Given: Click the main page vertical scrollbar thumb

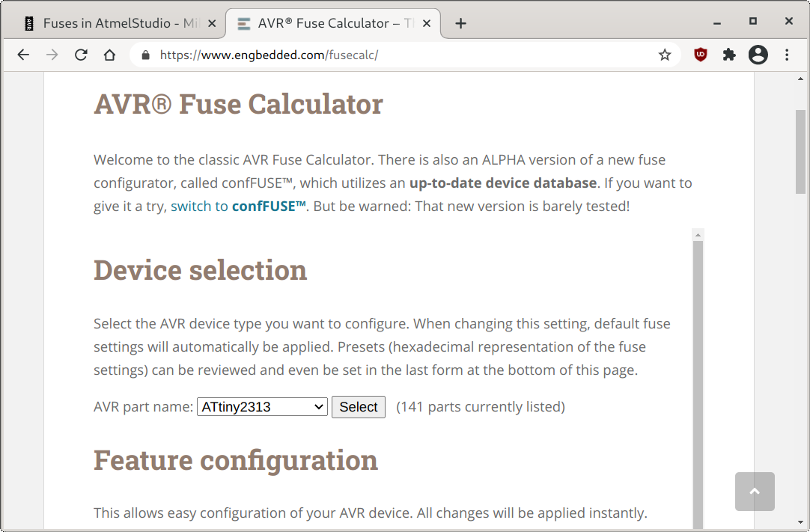Looking at the screenshot, I should pos(801,152).
